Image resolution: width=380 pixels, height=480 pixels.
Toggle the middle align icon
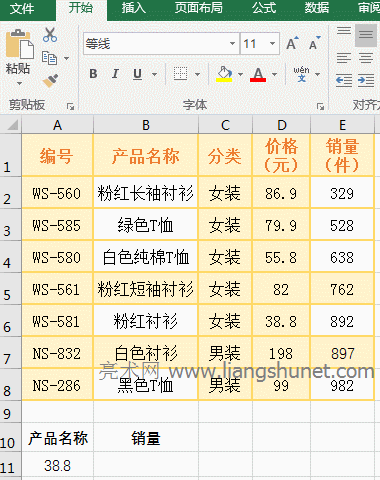[366, 35]
